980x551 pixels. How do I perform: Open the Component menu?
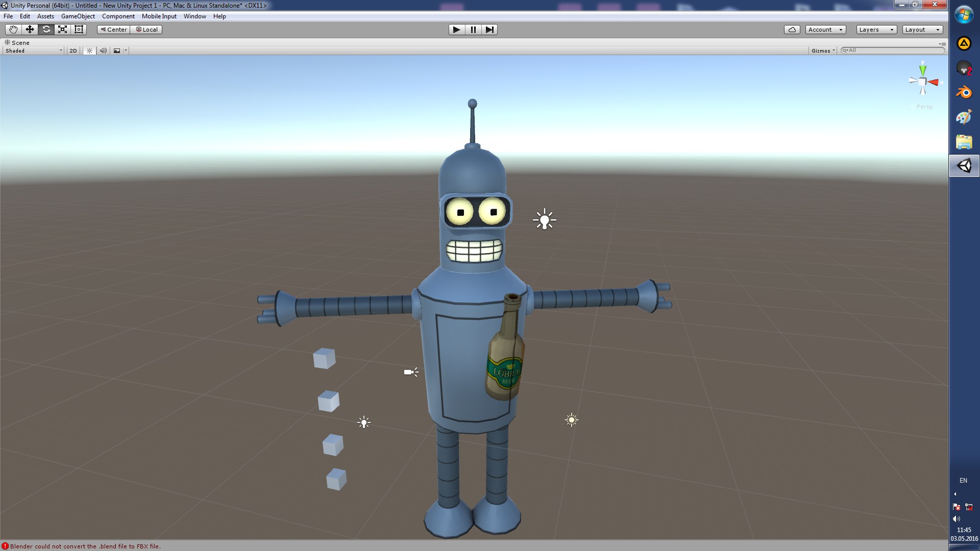(x=118, y=16)
